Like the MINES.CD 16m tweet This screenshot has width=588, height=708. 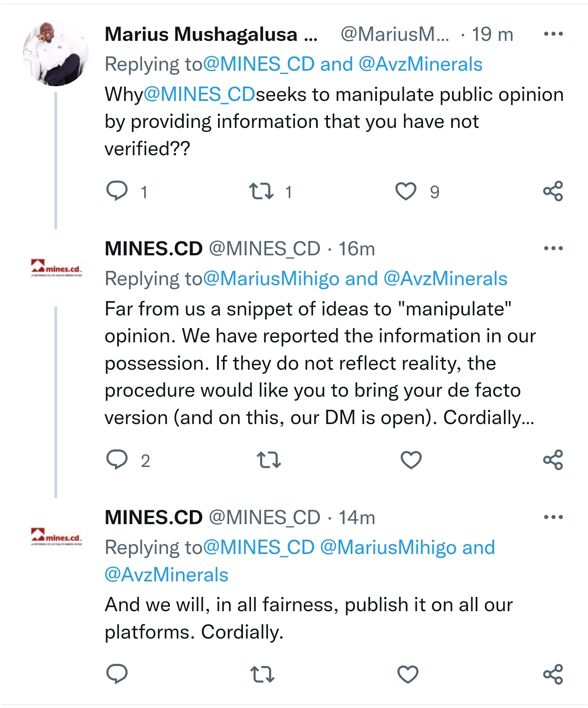pos(411,460)
